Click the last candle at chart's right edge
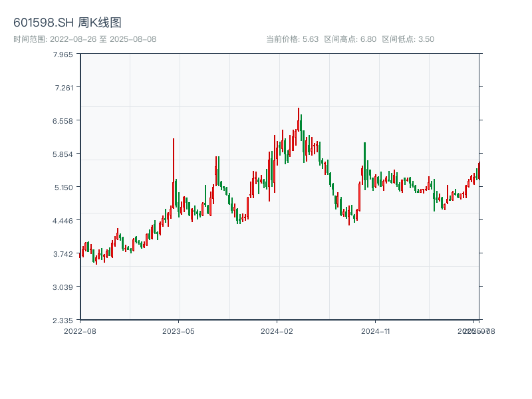This screenshot has width=532, height=399. [479, 171]
